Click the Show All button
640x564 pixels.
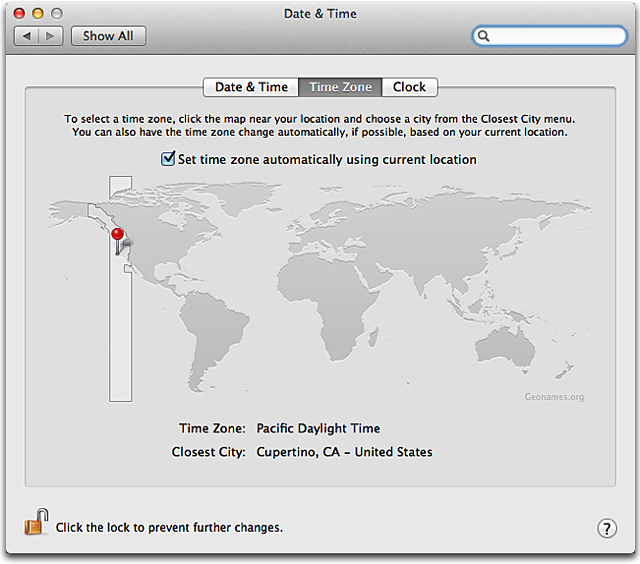click(x=108, y=36)
